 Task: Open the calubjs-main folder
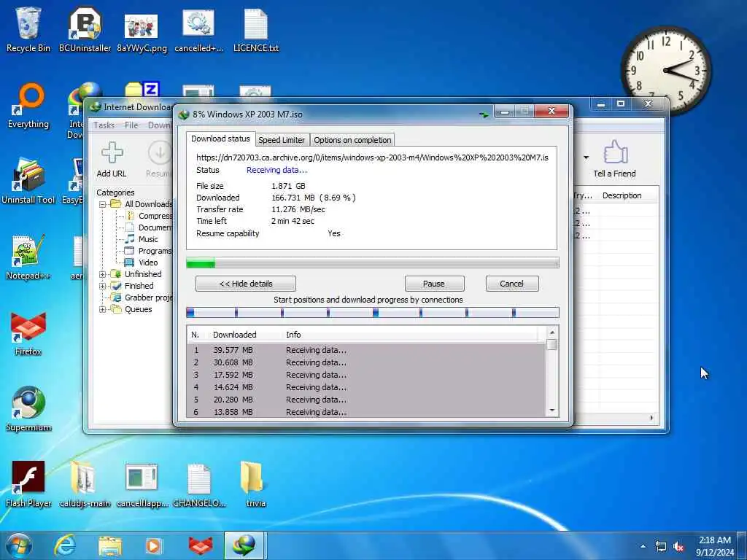[x=85, y=484]
